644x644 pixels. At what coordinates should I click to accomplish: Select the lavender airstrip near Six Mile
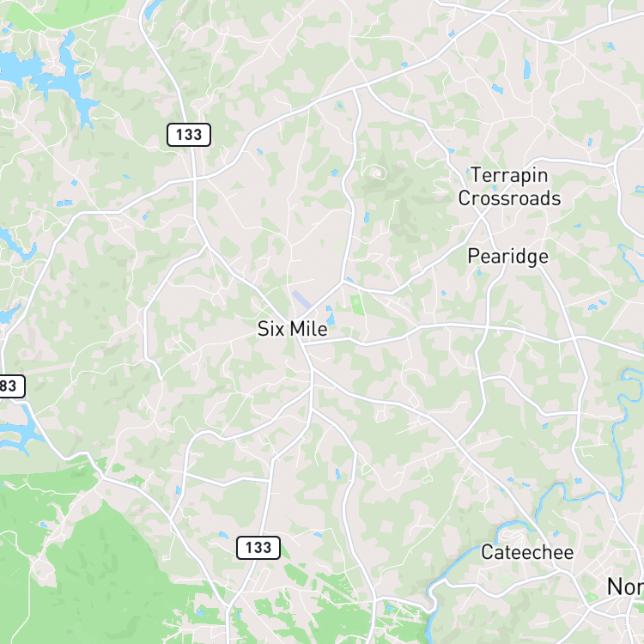(x=302, y=300)
